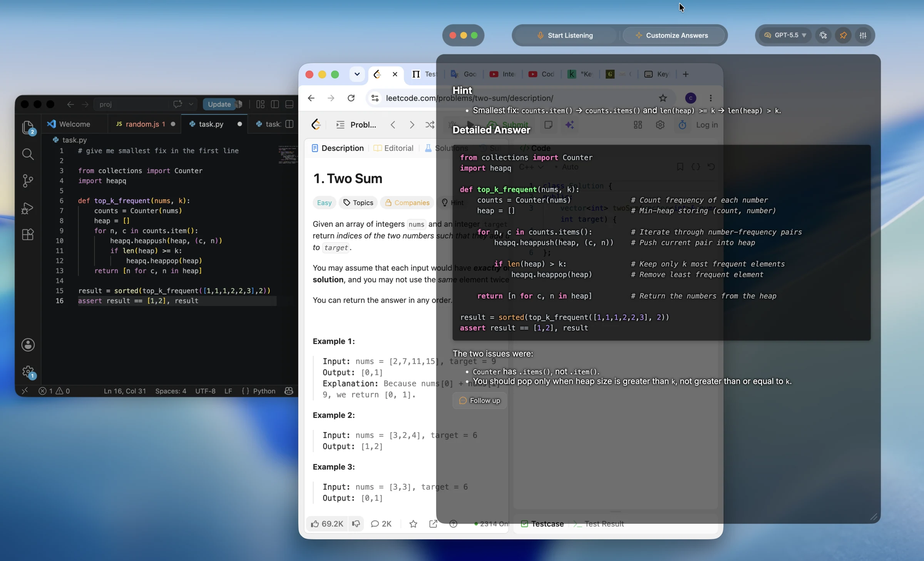Image resolution: width=924 pixels, height=561 pixels.
Task: Open the Explorer icon in VS Code sidebar
Action: (28, 127)
